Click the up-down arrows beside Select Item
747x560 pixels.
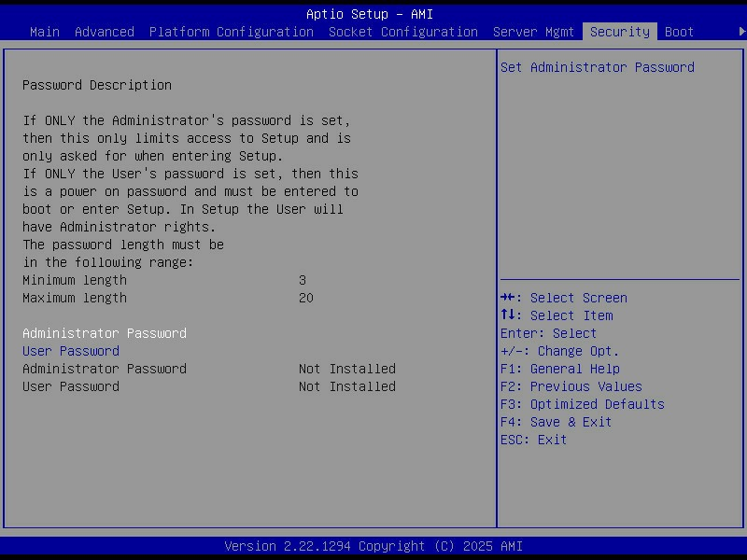pos(509,315)
